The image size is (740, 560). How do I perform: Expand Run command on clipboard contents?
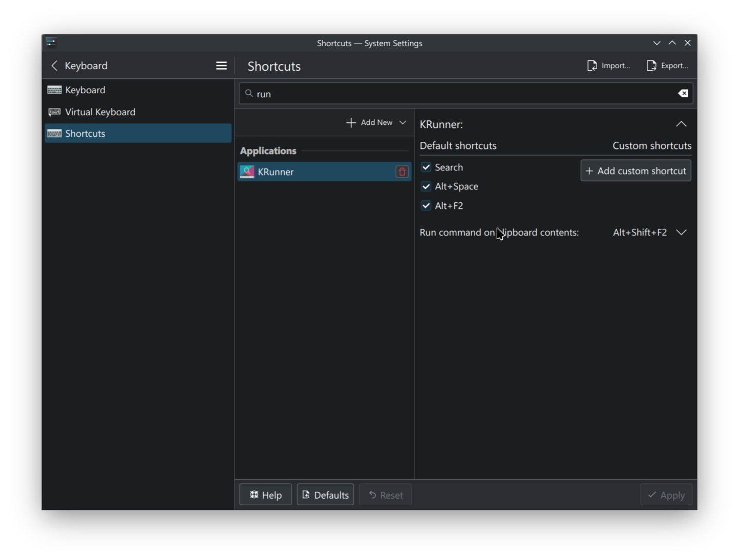681,232
